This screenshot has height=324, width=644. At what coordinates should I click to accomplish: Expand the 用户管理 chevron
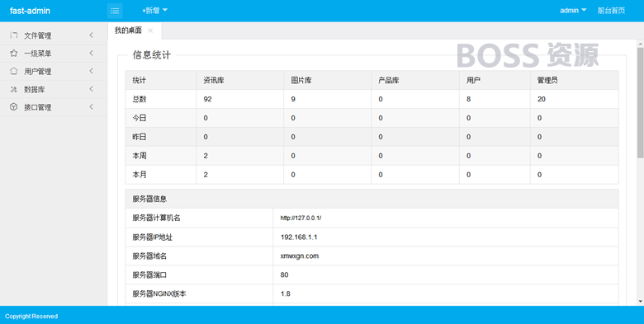[x=91, y=71]
